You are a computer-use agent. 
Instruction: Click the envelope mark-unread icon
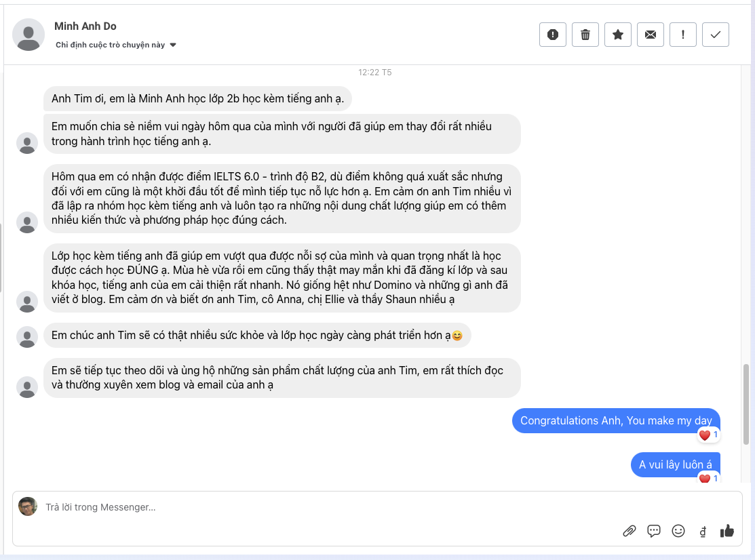pyautogui.click(x=650, y=35)
